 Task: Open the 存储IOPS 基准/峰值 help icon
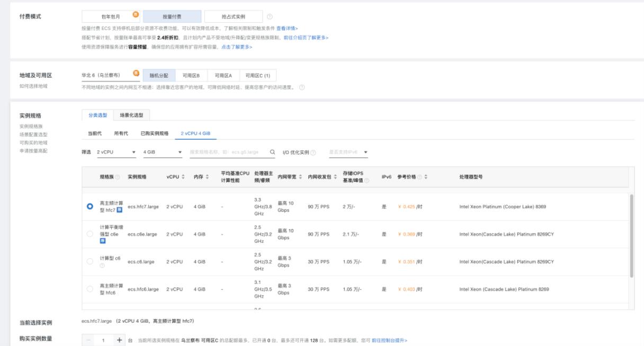(x=365, y=180)
